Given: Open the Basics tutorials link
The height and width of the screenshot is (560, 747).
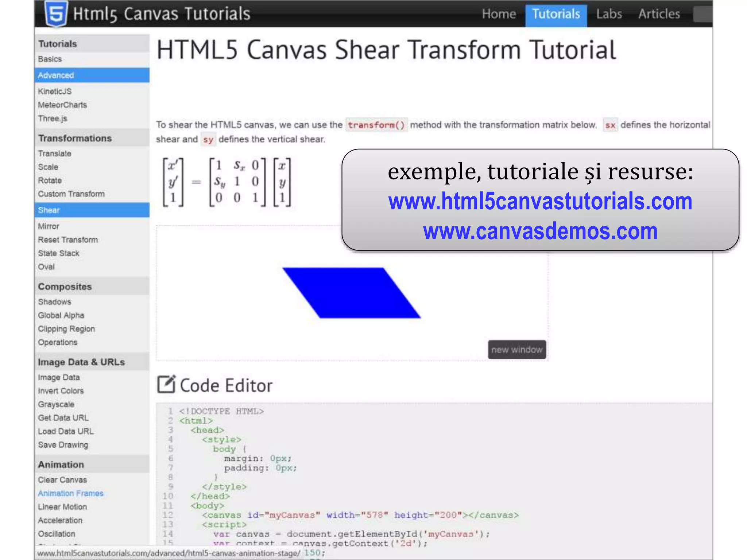Looking at the screenshot, I should [50, 59].
